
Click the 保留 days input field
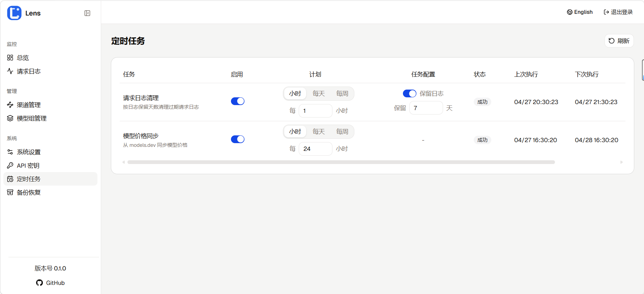point(426,108)
